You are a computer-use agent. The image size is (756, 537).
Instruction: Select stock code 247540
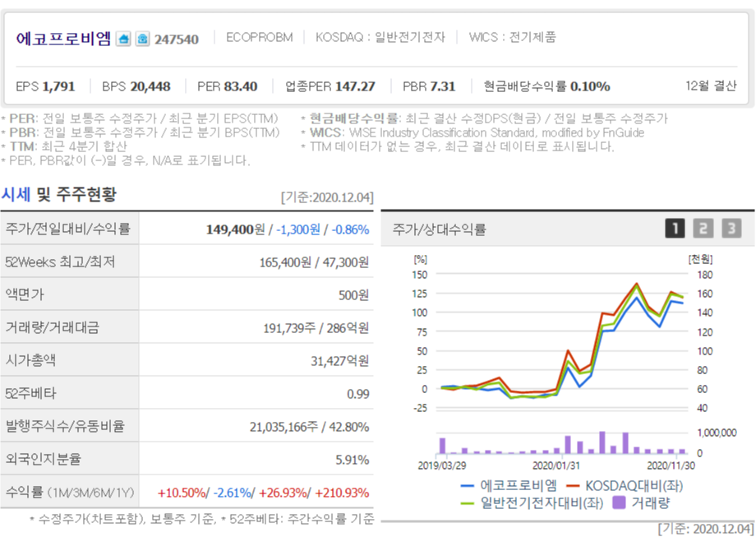[x=177, y=39]
